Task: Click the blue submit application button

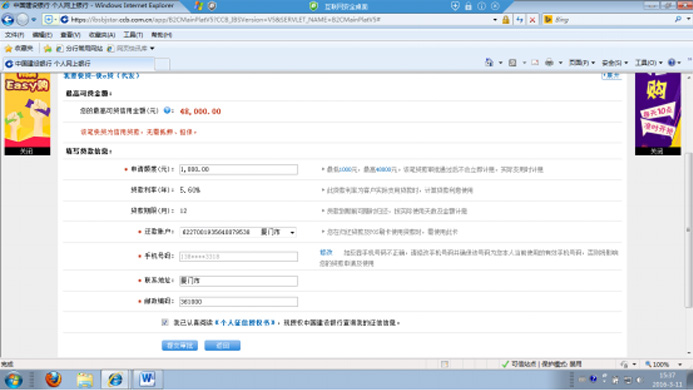Action: pos(179,345)
